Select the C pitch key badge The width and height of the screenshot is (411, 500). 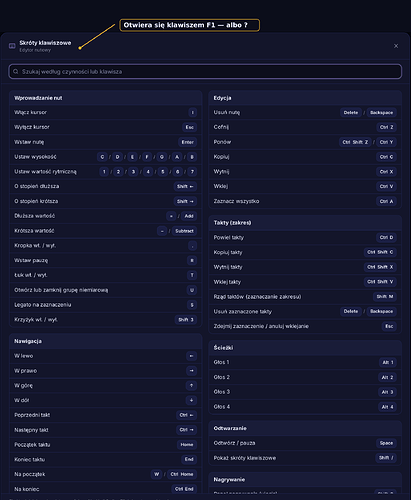click(x=102, y=157)
